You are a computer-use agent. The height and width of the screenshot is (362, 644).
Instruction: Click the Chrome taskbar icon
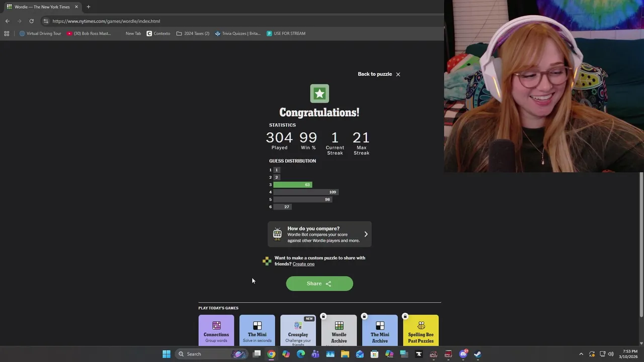pos(271,354)
